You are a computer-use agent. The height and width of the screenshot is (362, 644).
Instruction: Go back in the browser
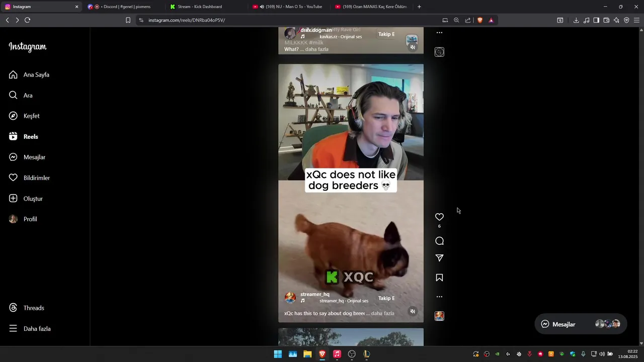click(x=8, y=20)
